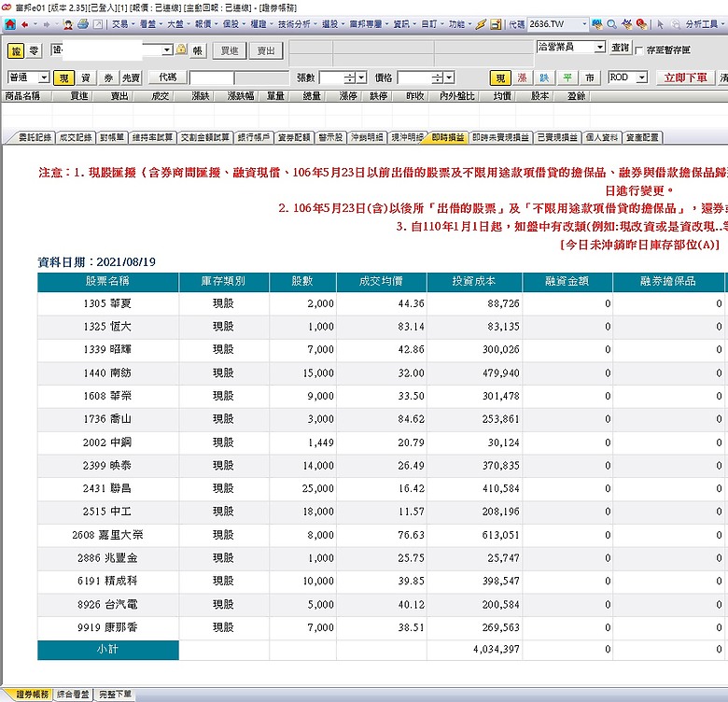The width and height of the screenshot is (728, 702).
Task: Click the 查詢 query button
Action: [x=621, y=48]
